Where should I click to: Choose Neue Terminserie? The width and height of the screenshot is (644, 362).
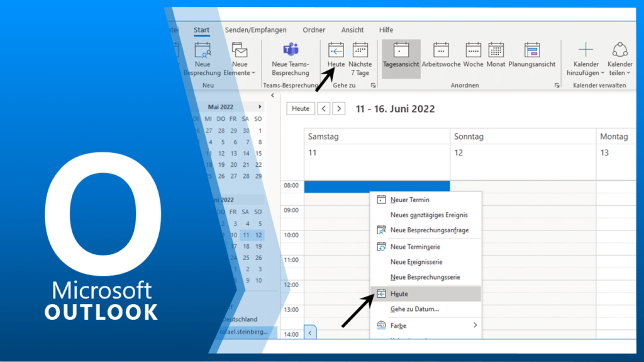tap(426, 247)
